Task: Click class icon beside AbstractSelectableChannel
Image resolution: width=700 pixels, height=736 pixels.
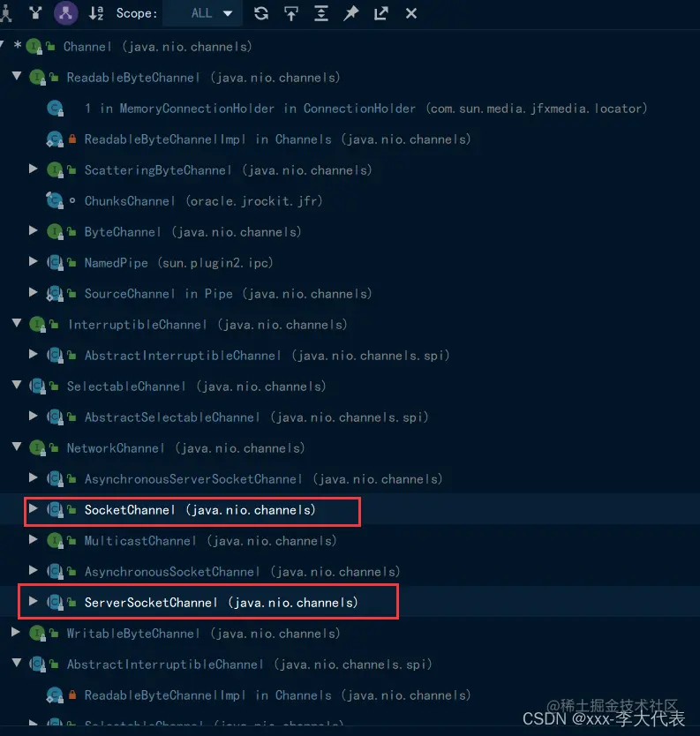Action: [x=56, y=417]
